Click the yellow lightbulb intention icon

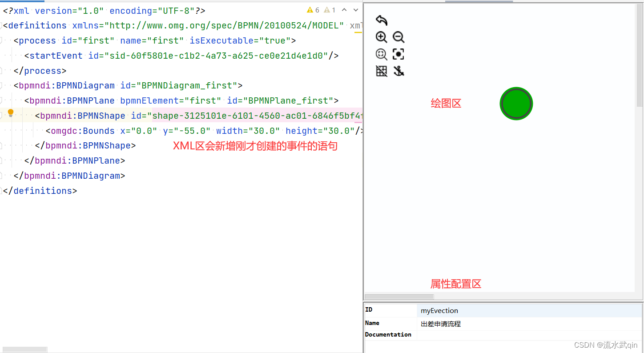[11, 113]
